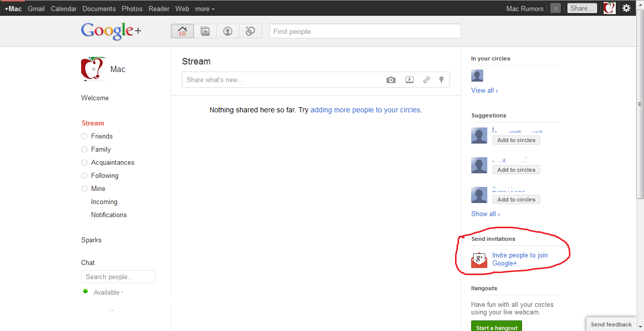This screenshot has width=644, height=331.
Task: Select the Acquaintances circle radio button
Action: 84,162
